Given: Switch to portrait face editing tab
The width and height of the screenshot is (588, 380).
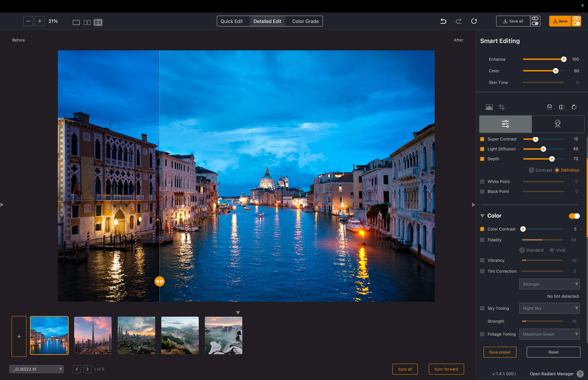Looking at the screenshot, I should [558, 124].
